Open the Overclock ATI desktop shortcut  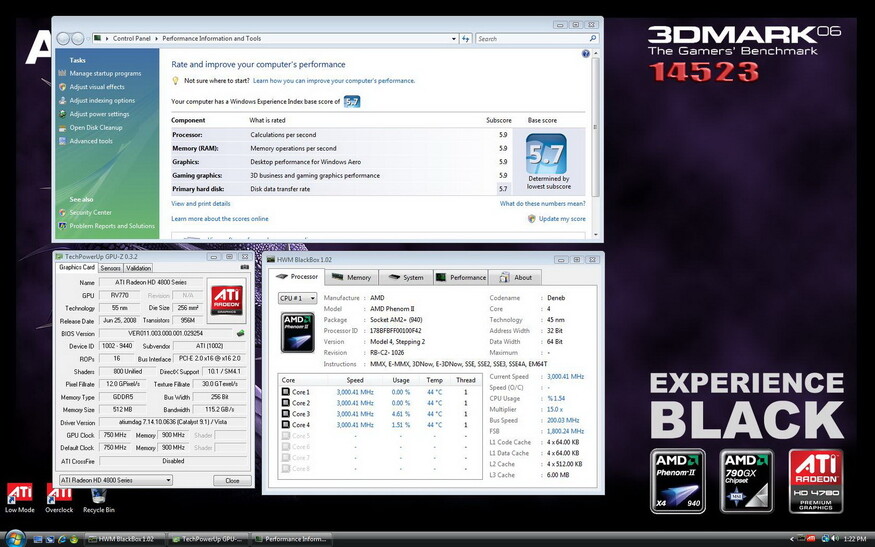point(59,497)
